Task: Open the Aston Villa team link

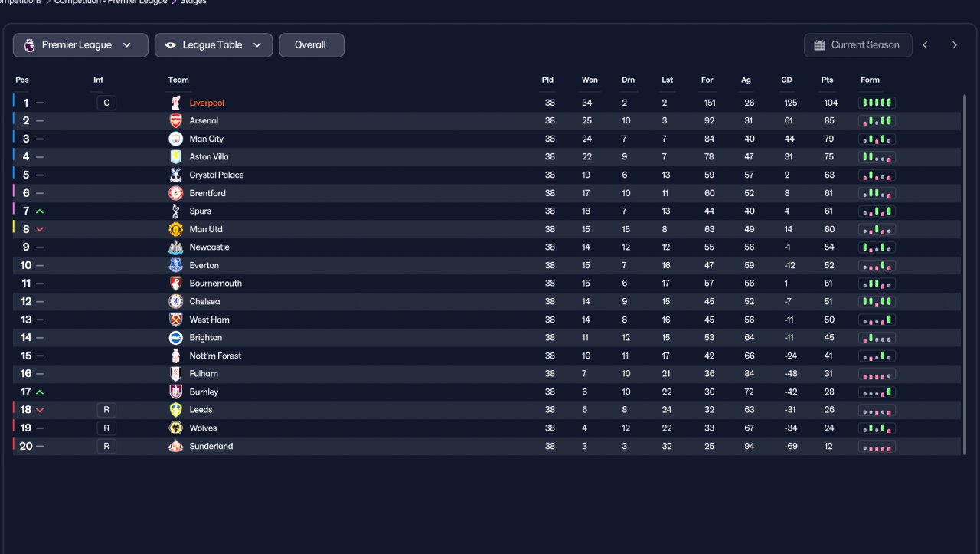Action: [209, 156]
